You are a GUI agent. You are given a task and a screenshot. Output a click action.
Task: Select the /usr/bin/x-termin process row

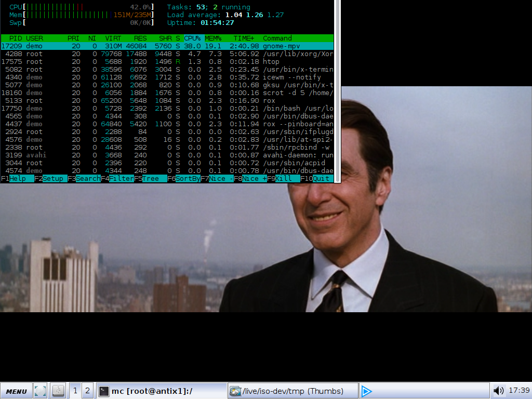(x=167, y=70)
